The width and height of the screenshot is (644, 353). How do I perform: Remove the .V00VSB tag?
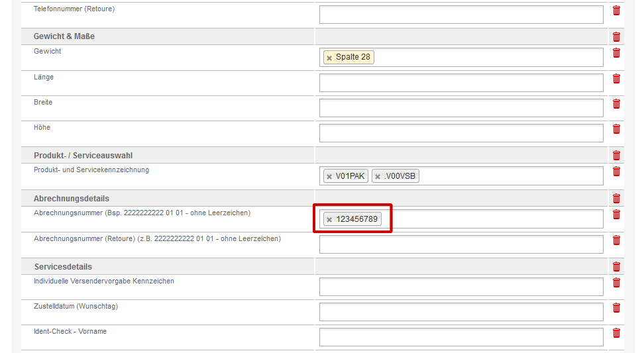point(378,176)
